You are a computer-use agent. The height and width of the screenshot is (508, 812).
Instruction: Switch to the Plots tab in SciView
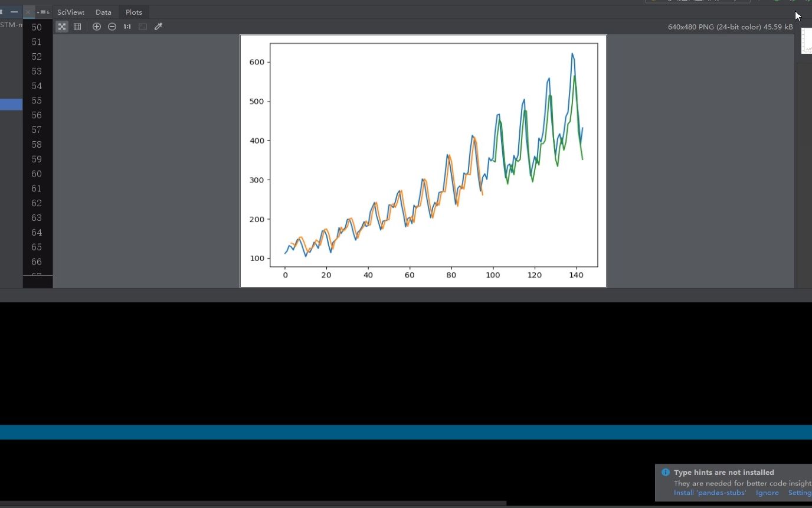(x=134, y=12)
